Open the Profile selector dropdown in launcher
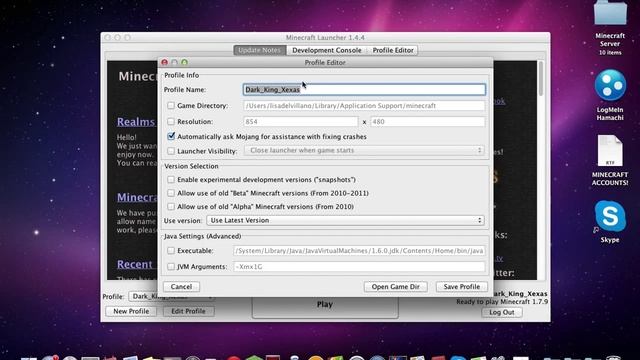This screenshot has width=640, height=360. coord(171,297)
